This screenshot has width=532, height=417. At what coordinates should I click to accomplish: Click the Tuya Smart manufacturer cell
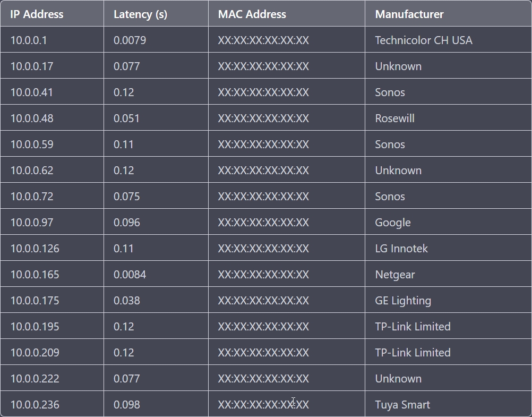(402, 405)
